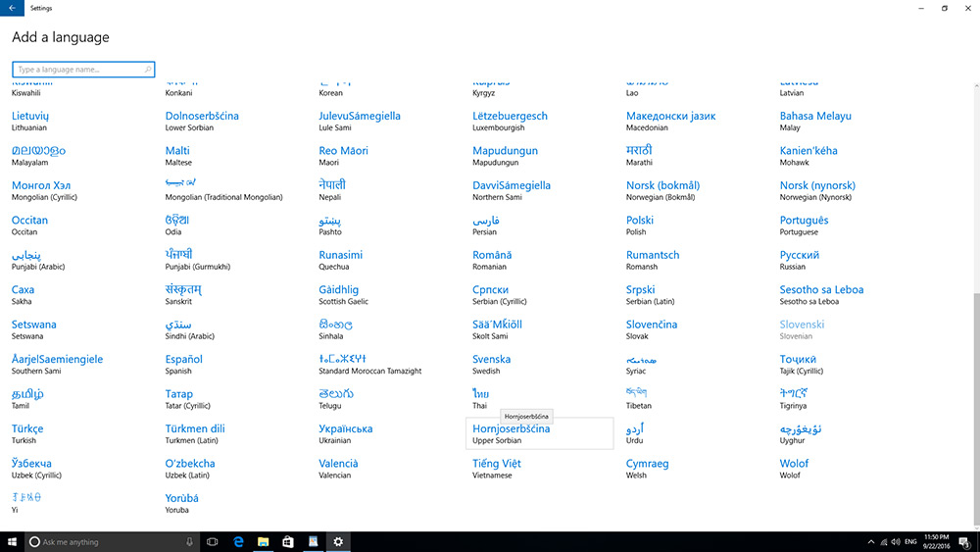Open Task View on the taskbar

pyautogui.click(x=212, y=542)
